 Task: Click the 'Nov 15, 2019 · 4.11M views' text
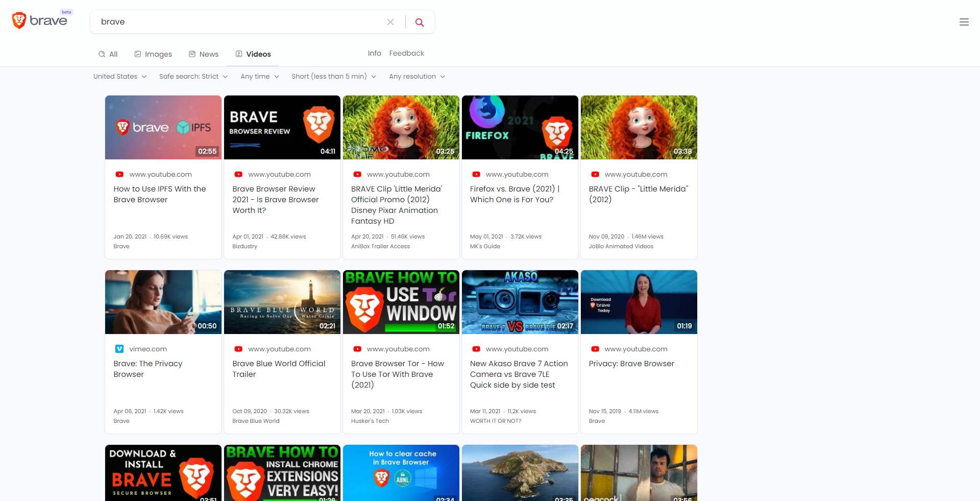(x=624, y=411)
